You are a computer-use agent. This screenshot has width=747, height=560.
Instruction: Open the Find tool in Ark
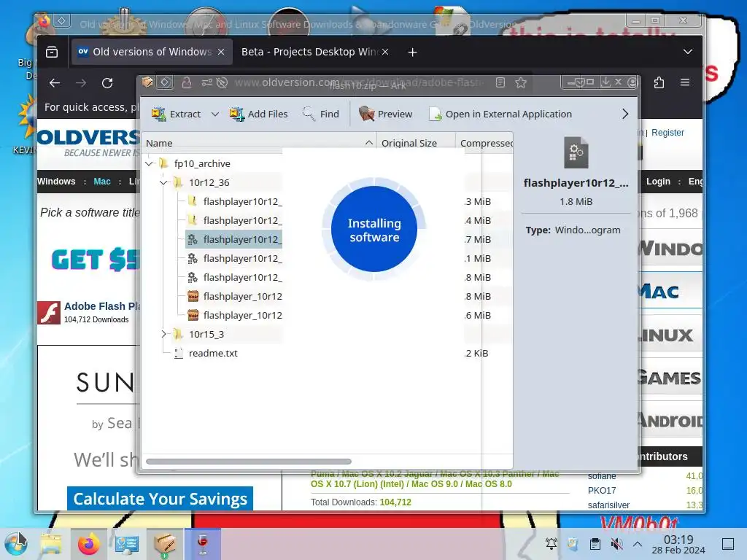(321, 114)
